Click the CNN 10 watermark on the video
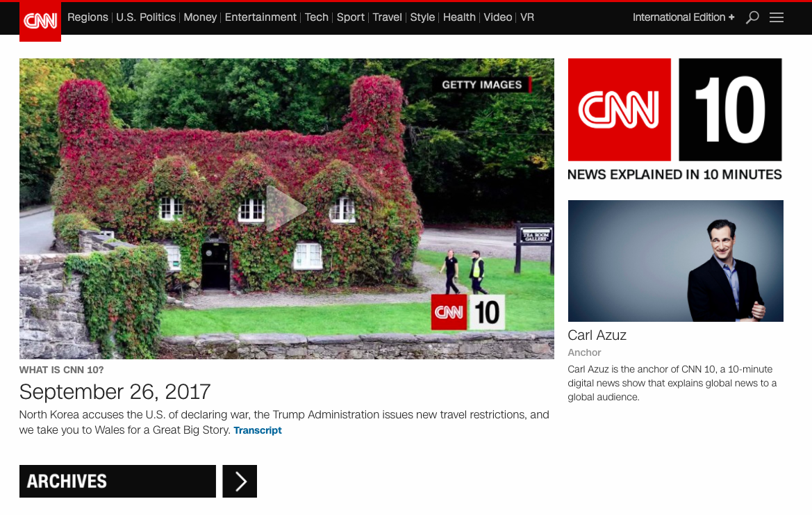812x515 pixels. [x=468, y=312]
